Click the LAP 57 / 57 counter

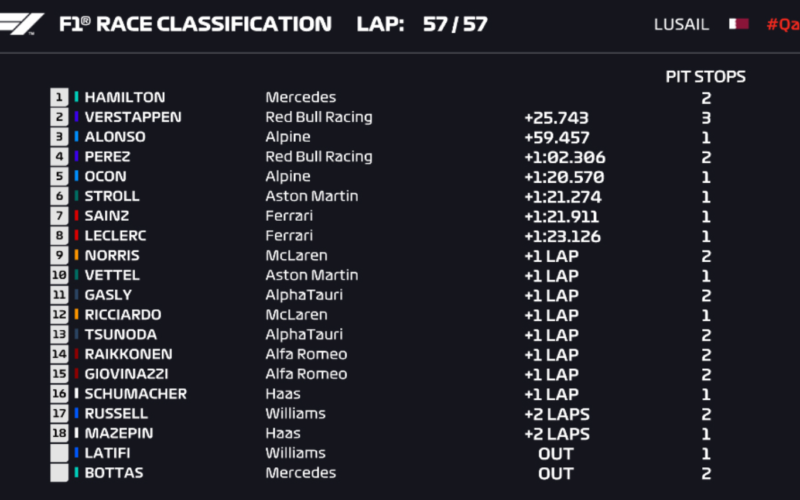tap(422, 24)
